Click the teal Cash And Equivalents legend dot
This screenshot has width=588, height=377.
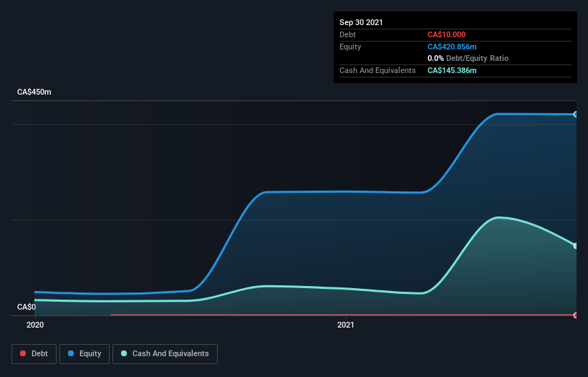coord(124,353)
